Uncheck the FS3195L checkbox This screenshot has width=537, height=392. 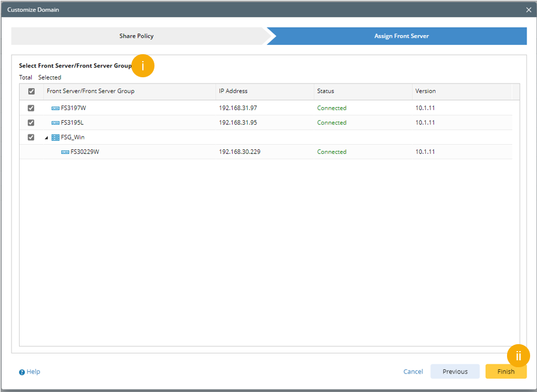point(31,123)
